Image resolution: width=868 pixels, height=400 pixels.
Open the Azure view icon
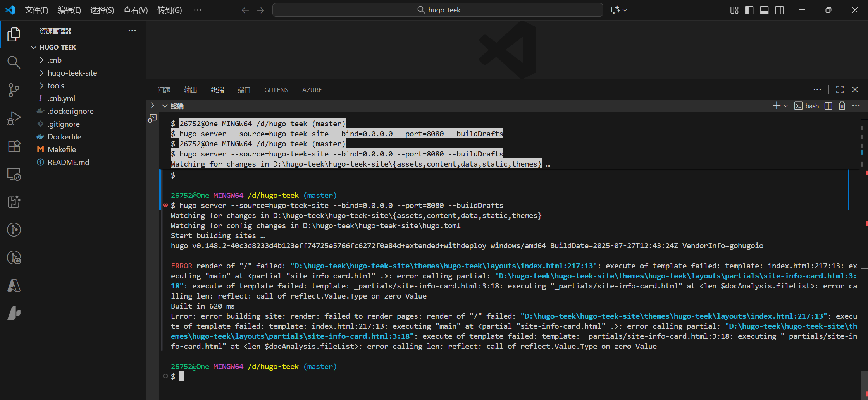click(x=14, y=285)
